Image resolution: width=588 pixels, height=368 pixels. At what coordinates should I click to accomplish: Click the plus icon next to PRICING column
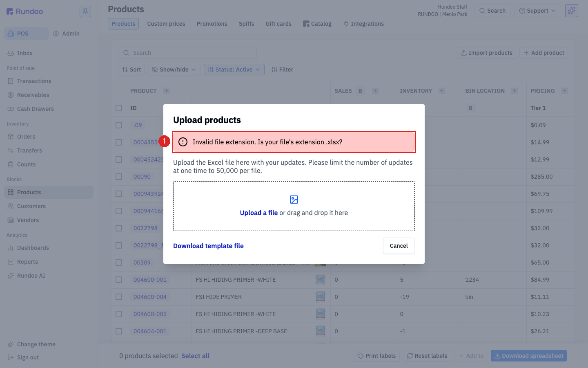pos(565,91)
